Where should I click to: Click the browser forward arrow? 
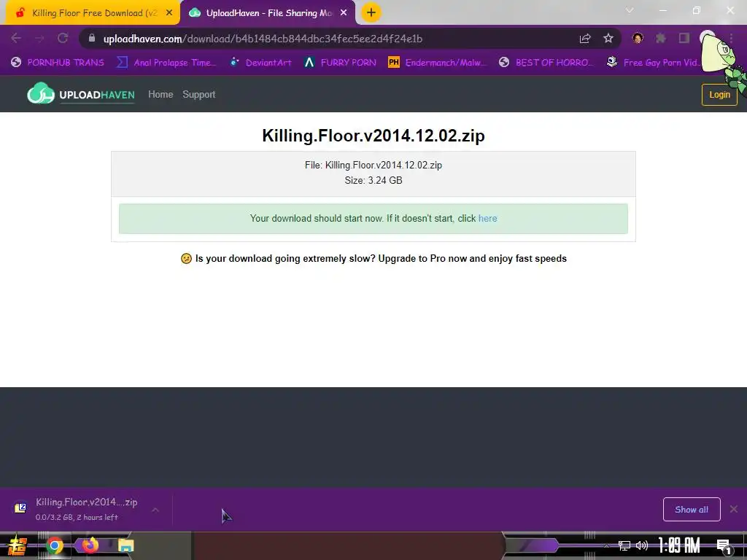pos(39,38)
